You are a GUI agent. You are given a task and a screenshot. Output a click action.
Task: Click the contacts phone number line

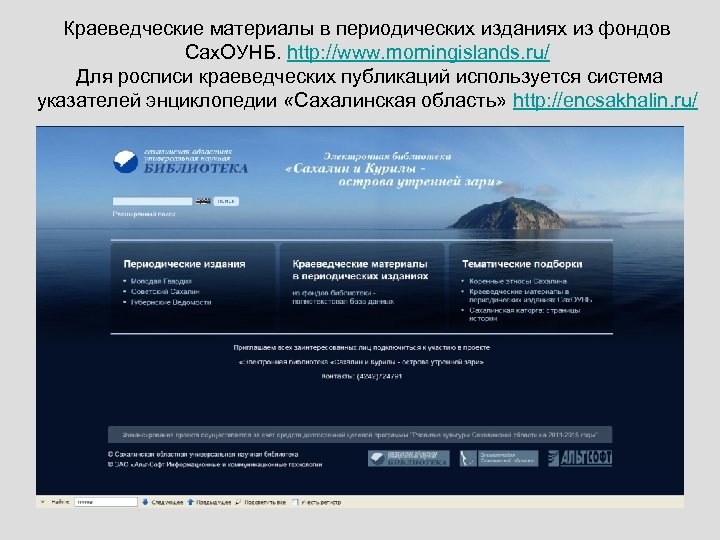pos(361,376)
